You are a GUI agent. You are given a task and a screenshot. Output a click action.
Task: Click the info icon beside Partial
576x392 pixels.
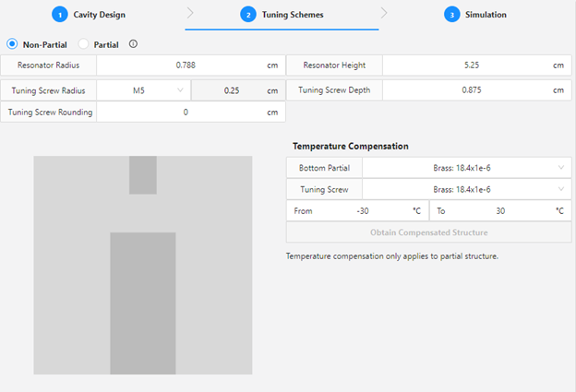coord(133,44)
